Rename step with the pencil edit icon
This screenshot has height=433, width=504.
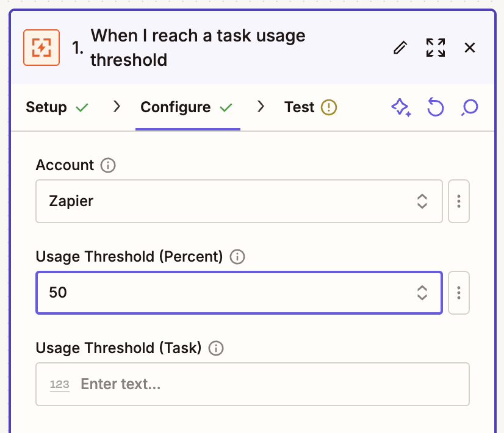point(400,48)
